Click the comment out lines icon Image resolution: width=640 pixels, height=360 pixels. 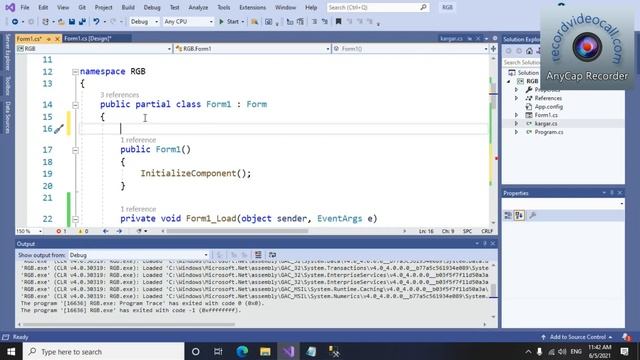point(314,22)
